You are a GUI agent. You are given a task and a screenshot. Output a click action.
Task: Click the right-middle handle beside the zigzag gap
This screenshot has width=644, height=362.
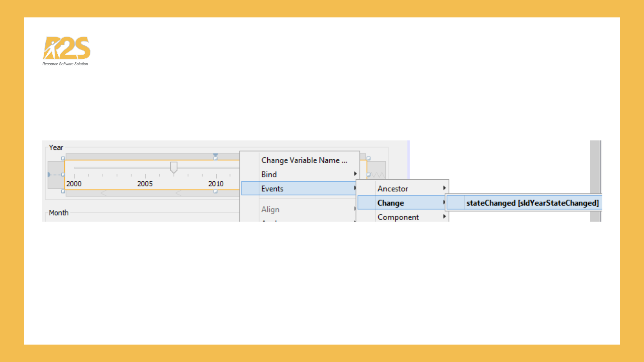click(368, 175)
